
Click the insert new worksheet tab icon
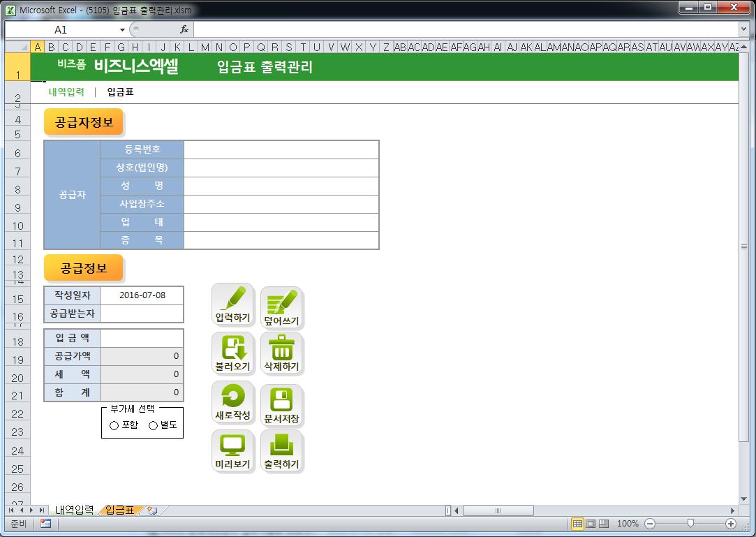[153, 510]
